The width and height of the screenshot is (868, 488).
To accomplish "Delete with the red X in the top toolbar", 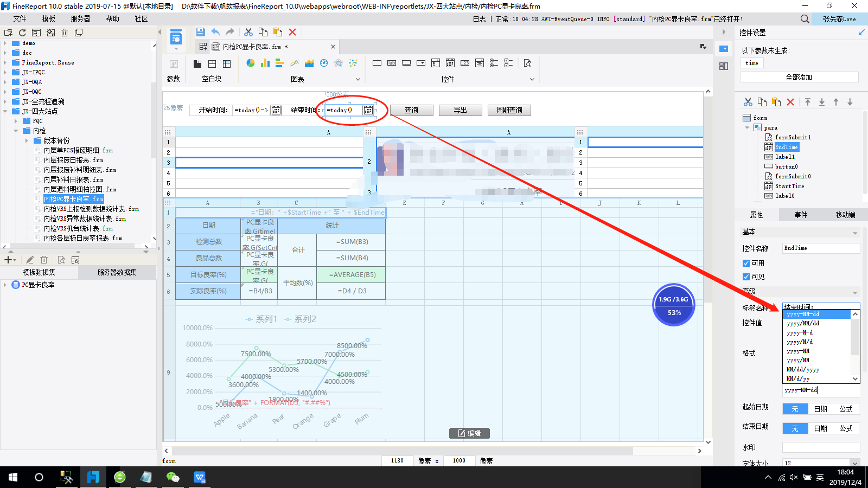I will click(x=292, y=32).
